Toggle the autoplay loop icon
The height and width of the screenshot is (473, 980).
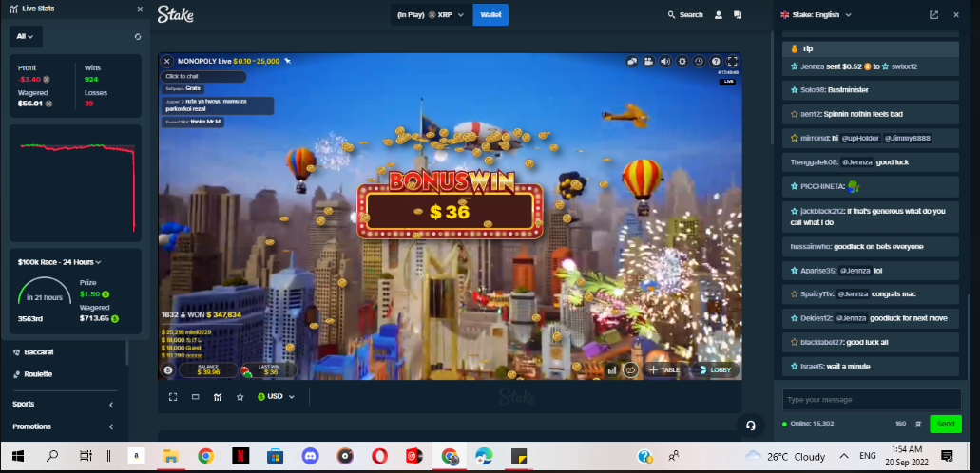pos(630,369)
